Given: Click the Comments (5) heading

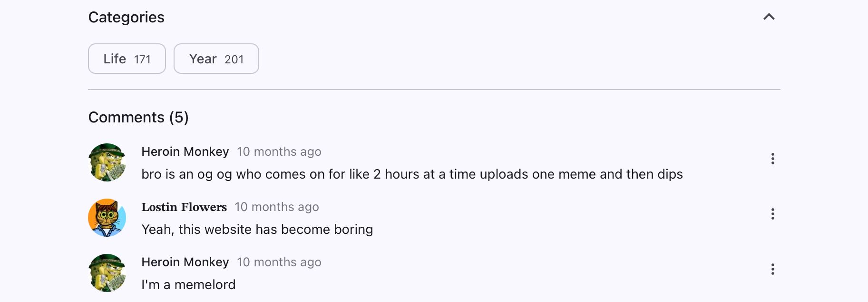Looking at the screenshot, I should tap(138, 117).
